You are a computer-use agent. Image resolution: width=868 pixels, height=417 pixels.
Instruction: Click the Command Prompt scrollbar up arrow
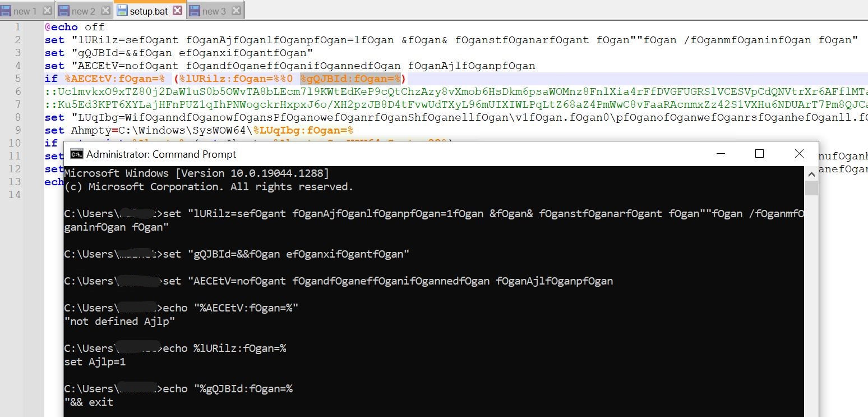click(810, 173)
